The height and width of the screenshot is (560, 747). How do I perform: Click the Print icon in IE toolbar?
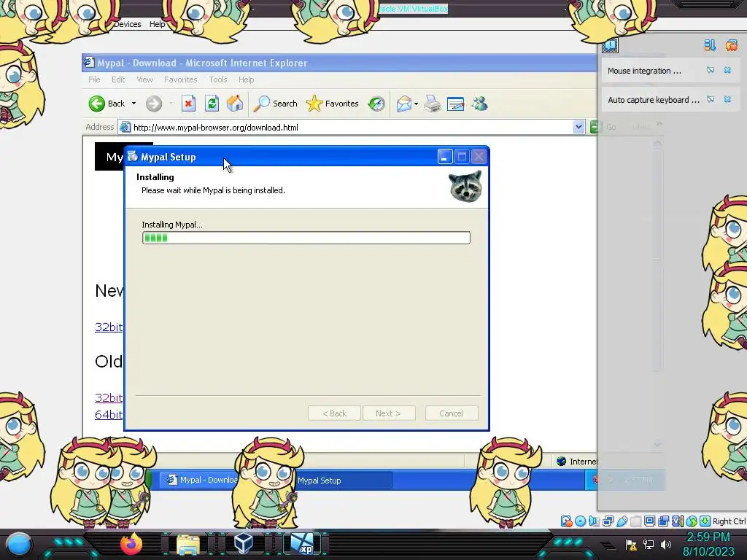tap(433, 104)
